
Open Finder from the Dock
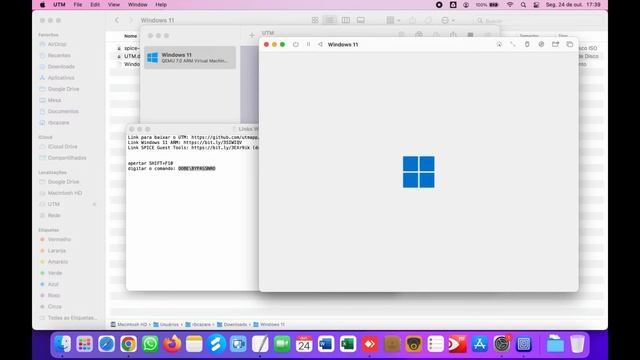[x=62, y=344]
